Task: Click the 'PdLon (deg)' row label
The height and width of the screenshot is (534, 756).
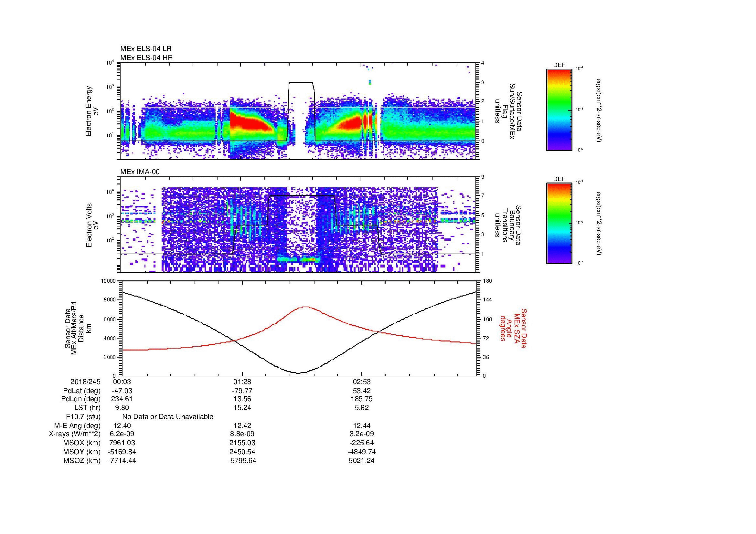Action: 81,399
